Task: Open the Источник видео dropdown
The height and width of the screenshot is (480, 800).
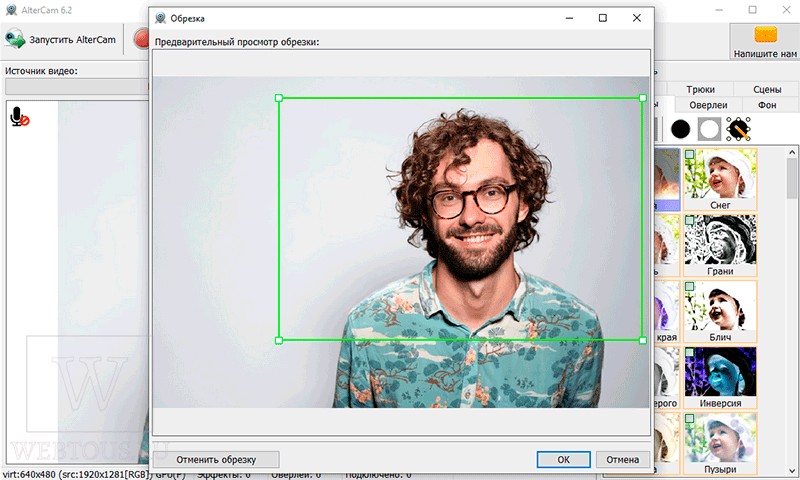Action: click(x=77, y=87)
